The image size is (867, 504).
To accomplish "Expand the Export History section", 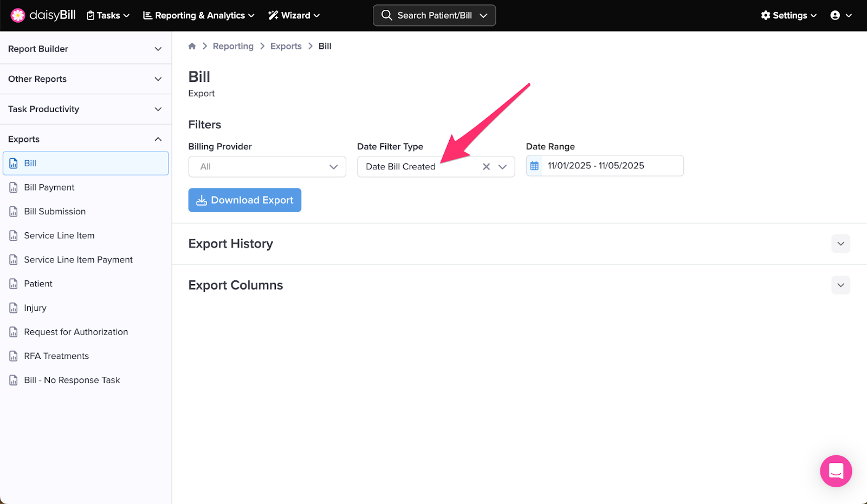I will (840, 244).
